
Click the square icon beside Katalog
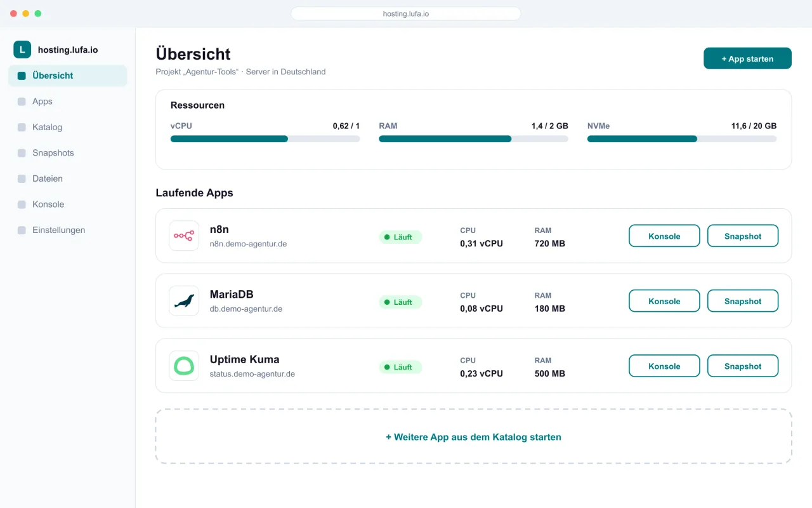[22, 127]
